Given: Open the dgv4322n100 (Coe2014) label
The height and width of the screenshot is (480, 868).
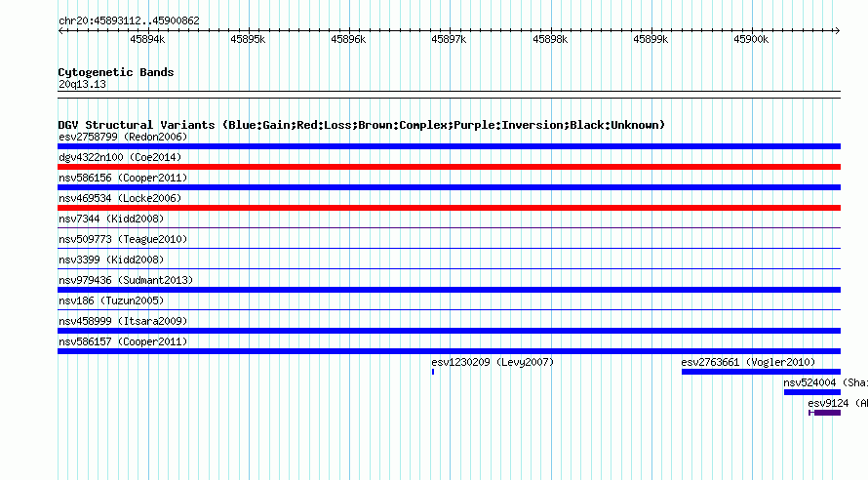Looking at the screenshot, I should point(120,157).
